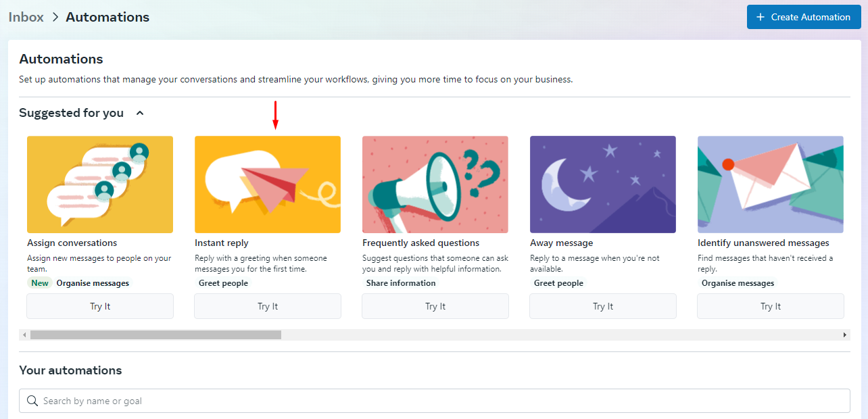Try It for Instant reply
Screen dimensions: 868x419
268,306
